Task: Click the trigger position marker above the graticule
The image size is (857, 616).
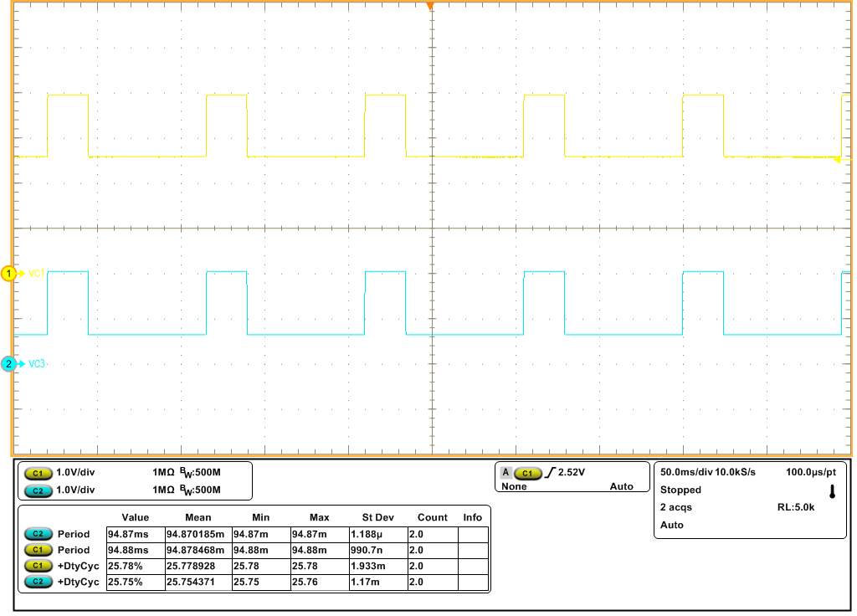Action: tap(430, 7)
